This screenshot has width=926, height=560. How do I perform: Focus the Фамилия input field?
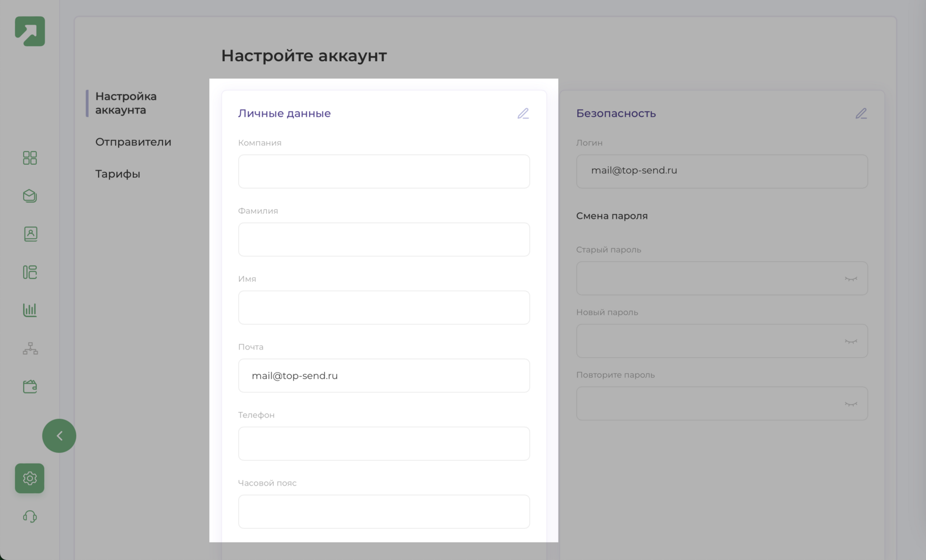coord(384,239)
